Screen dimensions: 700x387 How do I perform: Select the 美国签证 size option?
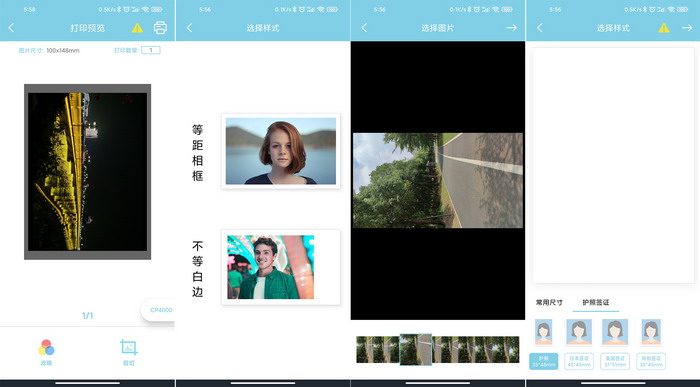pos(615,361)
